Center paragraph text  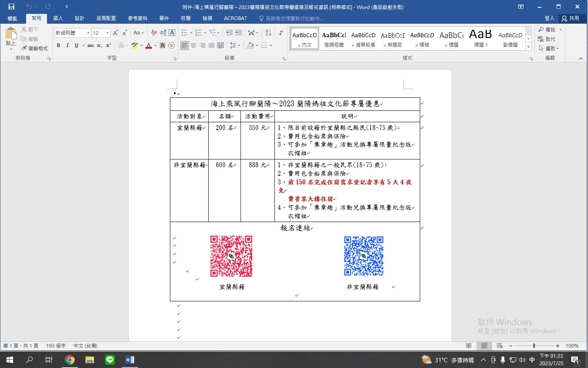tap(194, 45)
